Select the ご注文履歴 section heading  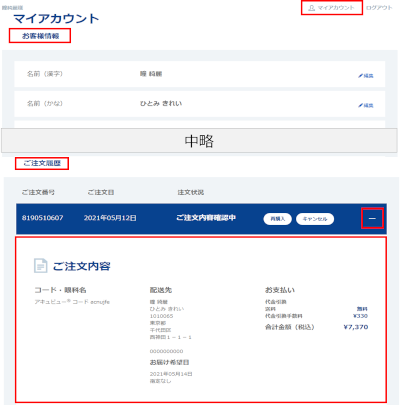[x=42, y=163]
